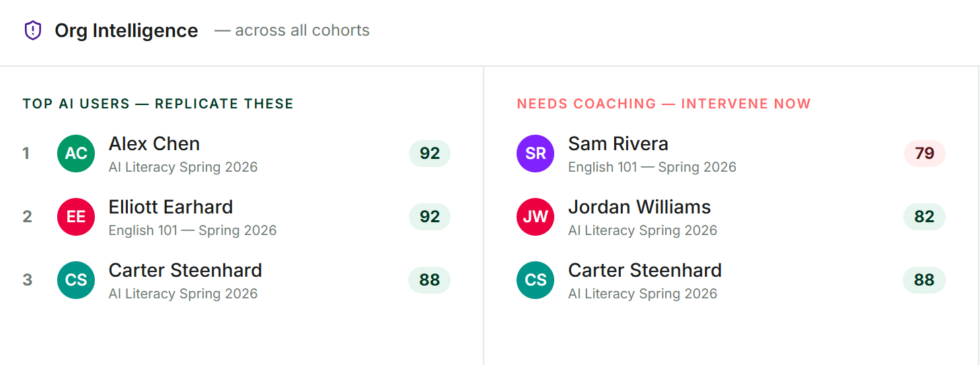Click the Org Intelligence shield icon
This screenshot has height=365, width=980.
[32, 31]
